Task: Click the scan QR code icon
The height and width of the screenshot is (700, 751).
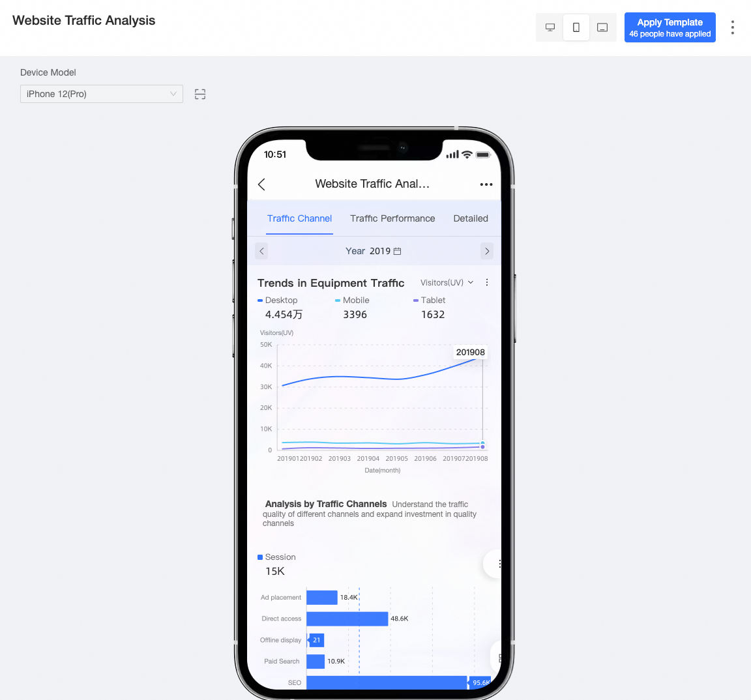Action: 200,94
